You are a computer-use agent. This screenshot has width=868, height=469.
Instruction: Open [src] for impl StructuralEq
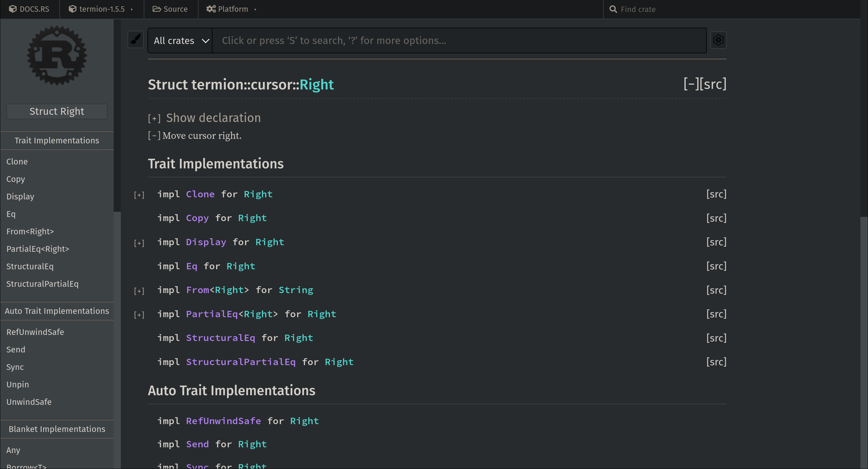coord(716,338)
